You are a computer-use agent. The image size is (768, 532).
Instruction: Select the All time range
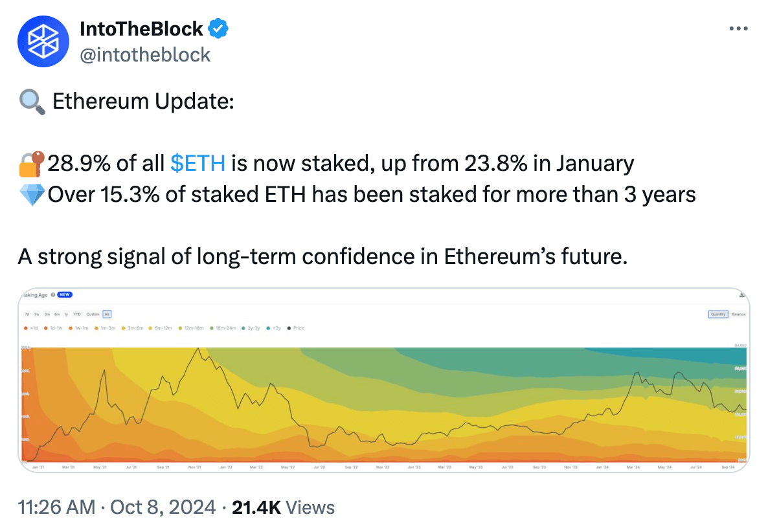coord(107,314)
